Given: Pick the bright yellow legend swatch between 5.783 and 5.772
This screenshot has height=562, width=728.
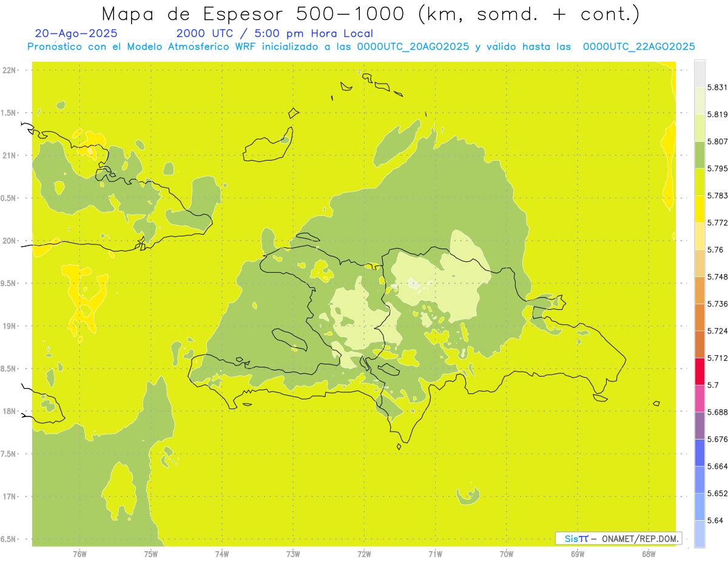Looking at the screenshot, I should [699, 209].
